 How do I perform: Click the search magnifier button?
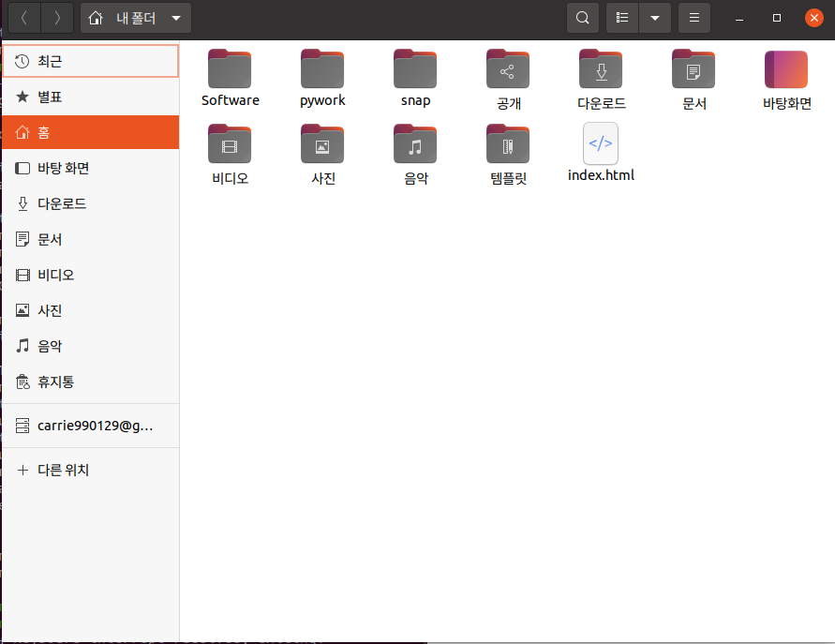click(583, 18)
